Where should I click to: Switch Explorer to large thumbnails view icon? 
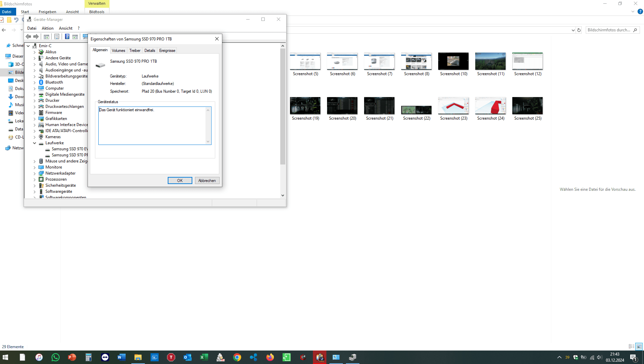639,346
